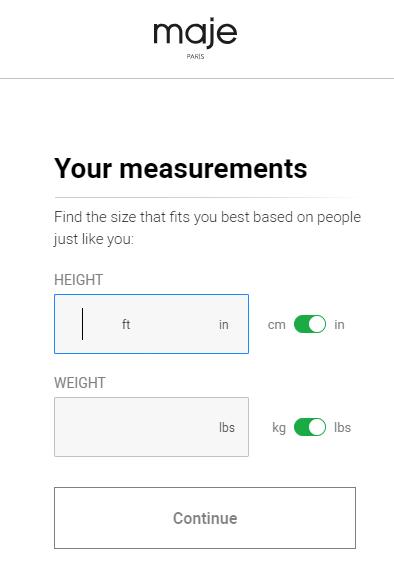The height and width of the screenshot is (573, 394).
Task: Click the Continue button
Action: point(205,518)
